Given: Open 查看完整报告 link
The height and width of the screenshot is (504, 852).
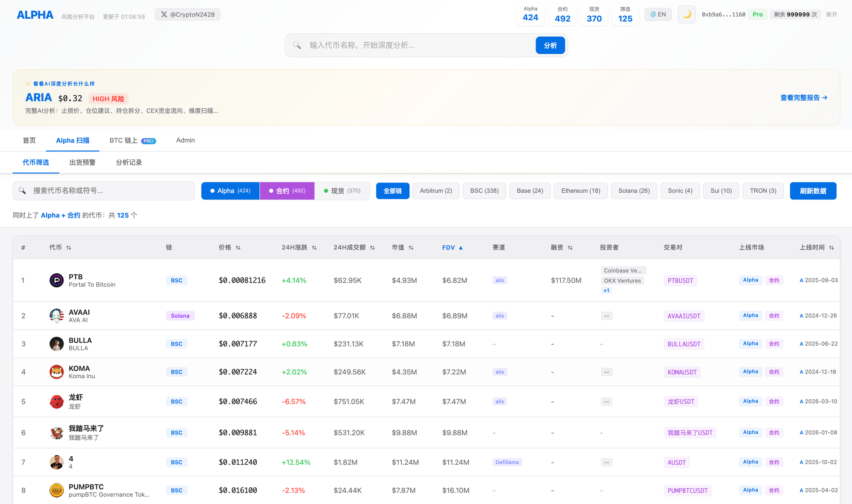Looking at the screenshot, I should pos(804,98).
